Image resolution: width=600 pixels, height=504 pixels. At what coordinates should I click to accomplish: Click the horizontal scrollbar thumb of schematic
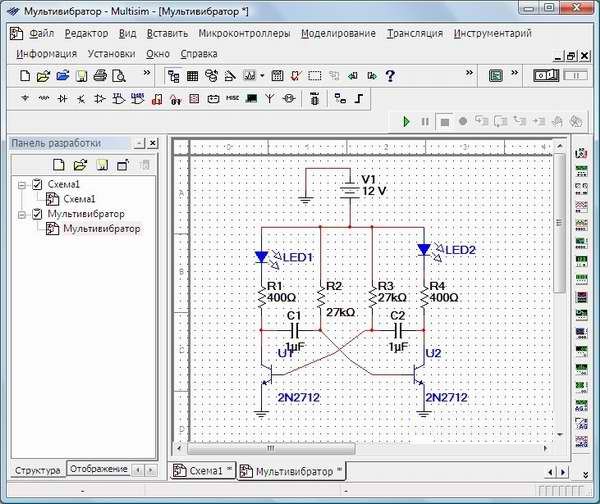(271, 448)
